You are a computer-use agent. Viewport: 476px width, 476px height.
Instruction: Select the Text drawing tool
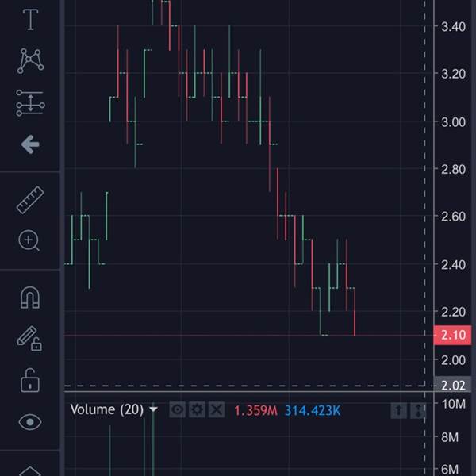click(x=30, y=20)
